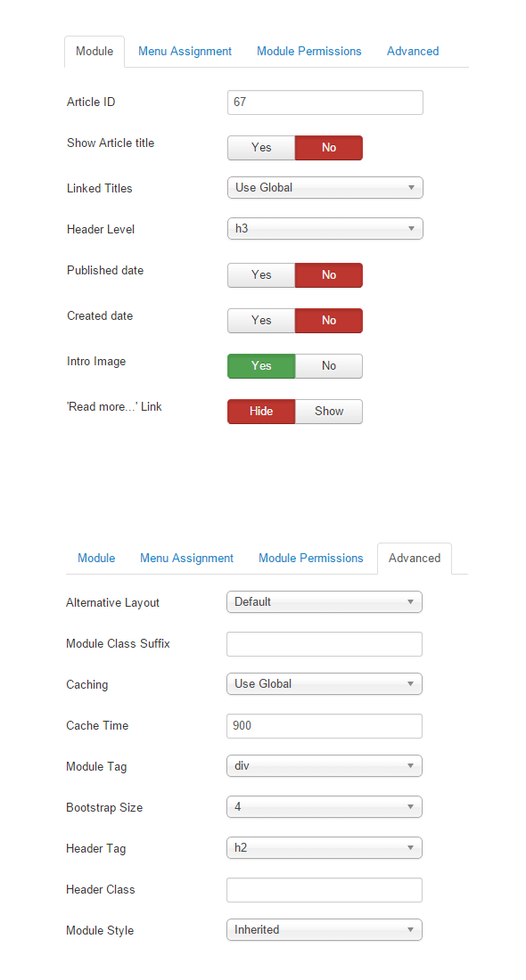Image resolution: width=526 pixels, height=980 pixels.
Task: Expand the Header Level h3 dropdown
Action: (325, 229)
